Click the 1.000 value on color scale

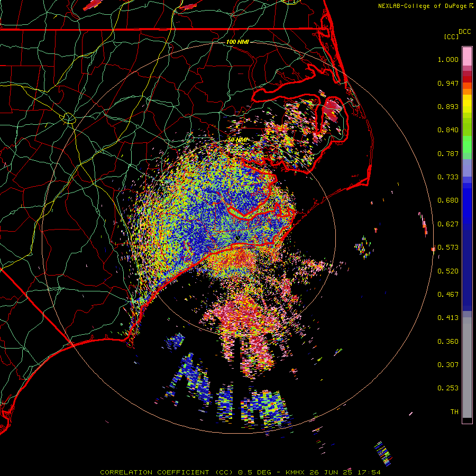[x=448, y=59]
